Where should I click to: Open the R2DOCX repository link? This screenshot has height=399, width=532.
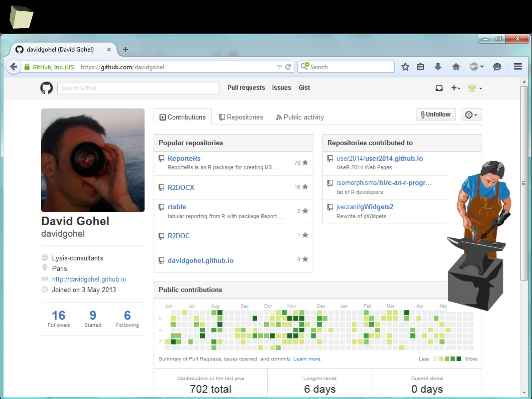coord(181,187)
